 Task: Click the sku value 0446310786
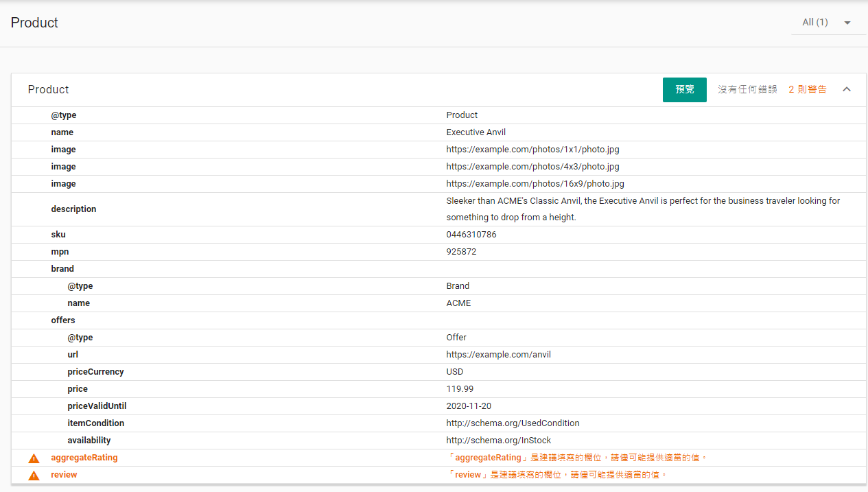pos(471,235)
